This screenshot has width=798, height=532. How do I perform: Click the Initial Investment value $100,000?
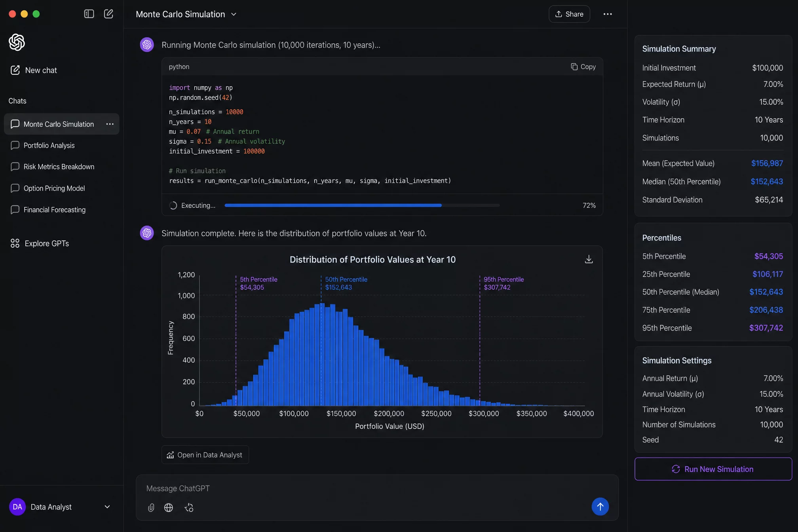click(768, 68)
